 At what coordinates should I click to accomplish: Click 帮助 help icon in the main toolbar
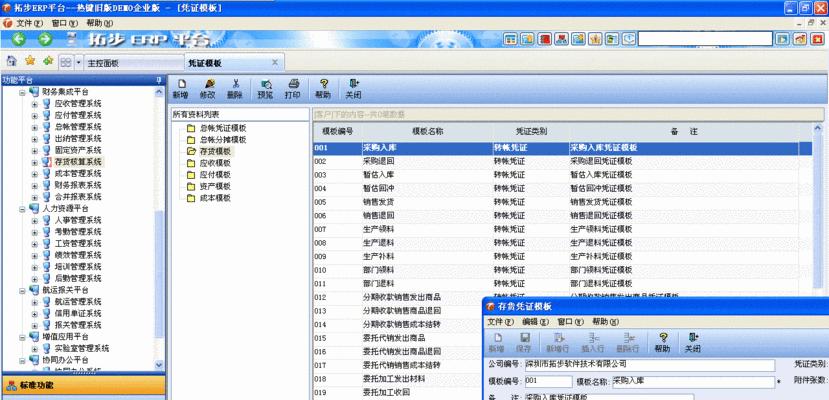(x=323, y=89)
